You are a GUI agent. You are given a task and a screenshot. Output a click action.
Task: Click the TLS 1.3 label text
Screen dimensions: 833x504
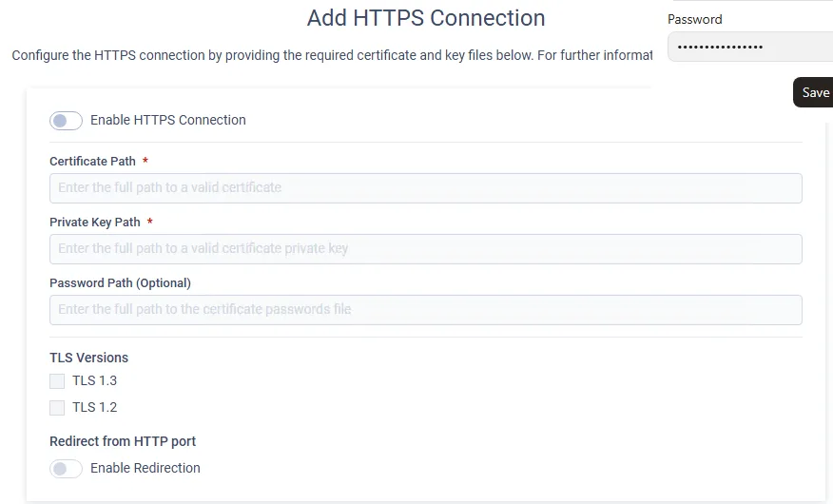point(94,380)
